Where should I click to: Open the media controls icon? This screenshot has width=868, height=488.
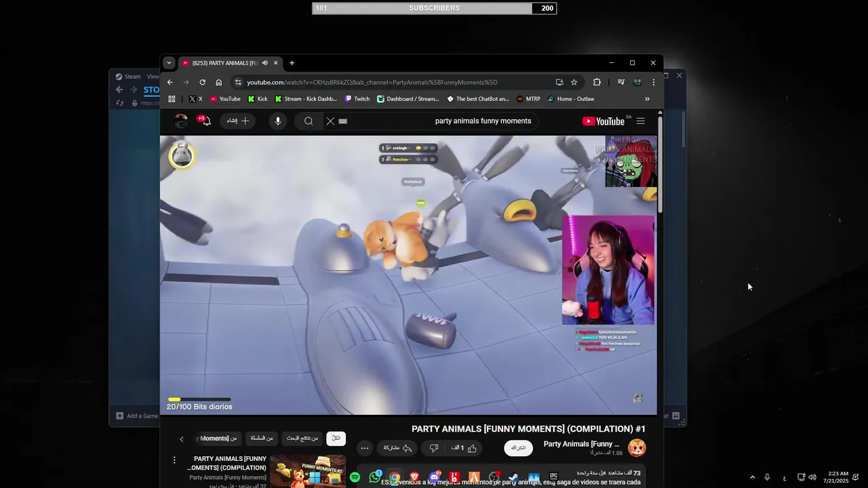[x=620, y=82]
